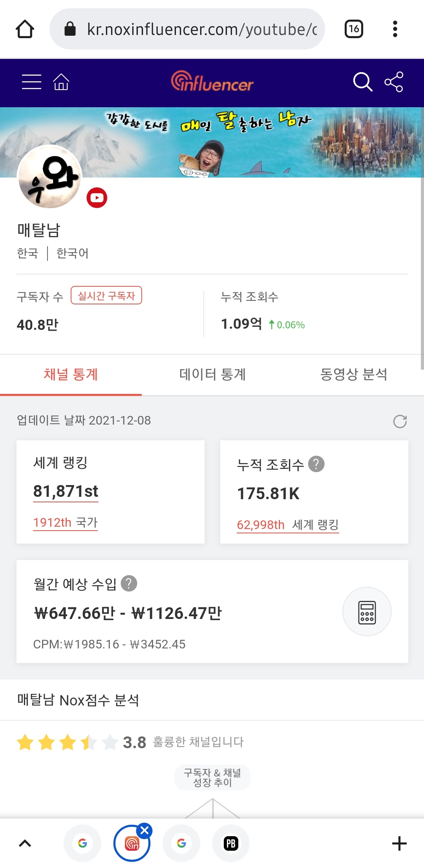Switch to the 데이터 통계 tab

pos(212,374)
